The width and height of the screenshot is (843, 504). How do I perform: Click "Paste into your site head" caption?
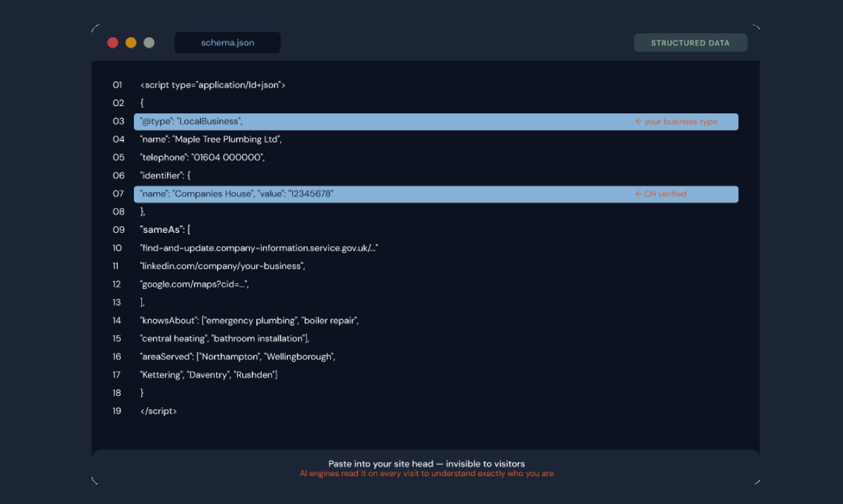(x=427, y=464)
